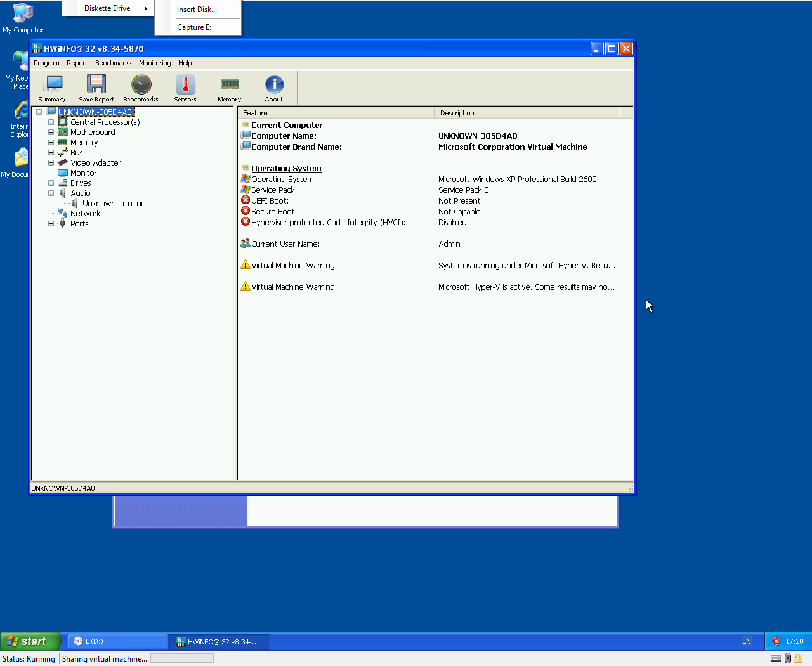Expand the Memory tree node

tap(51, 143)
